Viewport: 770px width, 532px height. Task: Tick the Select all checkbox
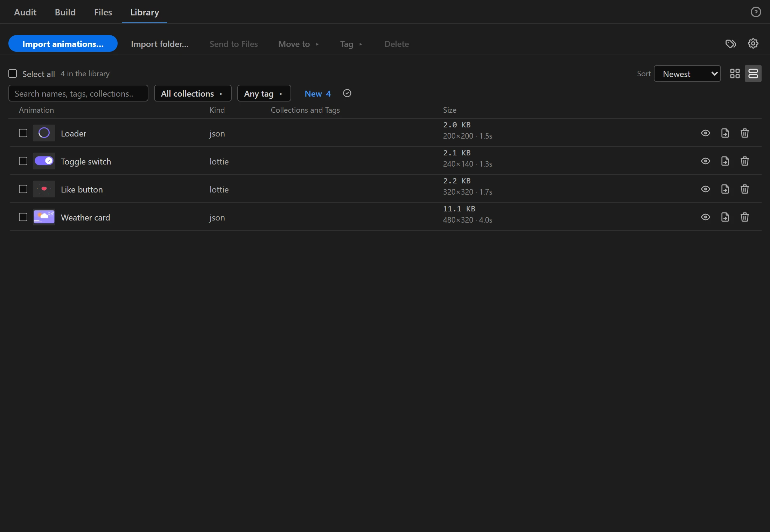coord(13,73)
